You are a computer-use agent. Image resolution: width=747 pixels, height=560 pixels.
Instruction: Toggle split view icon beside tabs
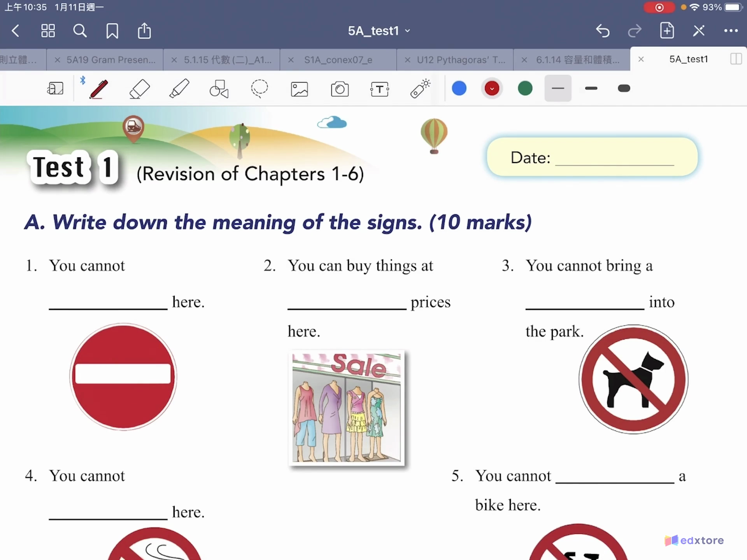[736, 59]
